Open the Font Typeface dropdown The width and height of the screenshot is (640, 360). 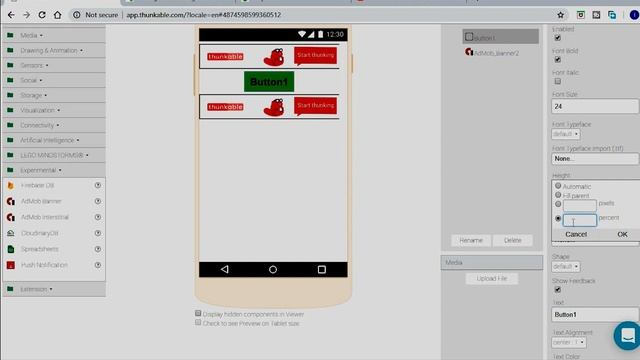tap(566, 134)
